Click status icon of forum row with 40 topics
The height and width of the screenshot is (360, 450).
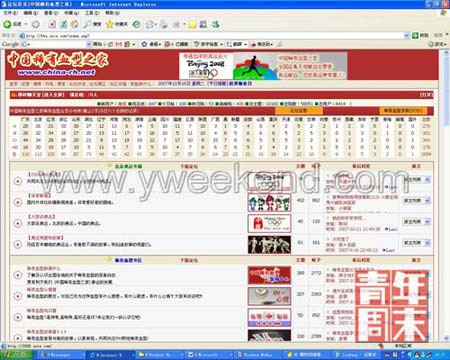click(x=18, y=223)
